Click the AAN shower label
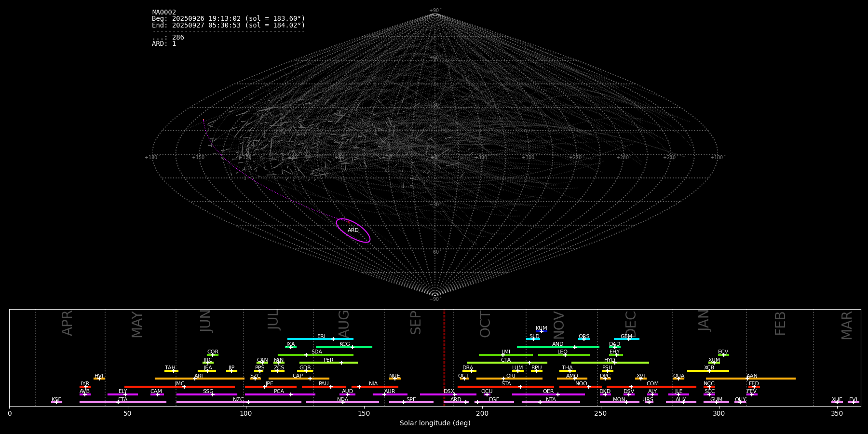 click(x=752, y=376)
